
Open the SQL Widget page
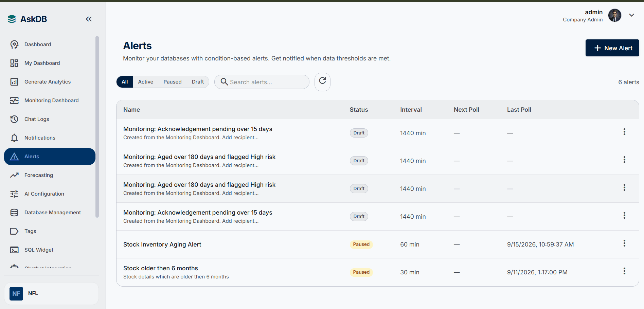coord(50,250)
